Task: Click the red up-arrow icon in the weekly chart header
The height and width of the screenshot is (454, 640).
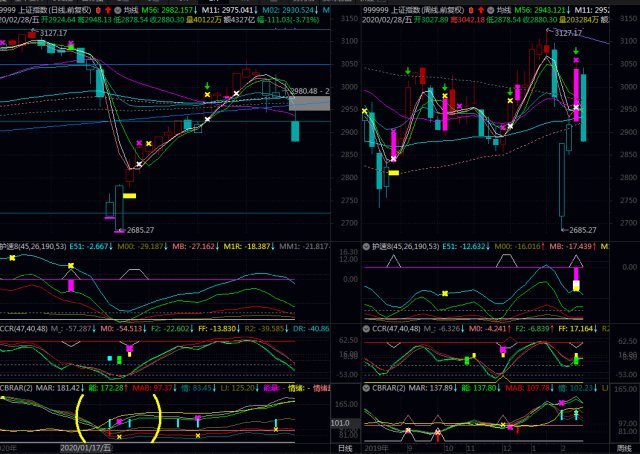Action: [x=481, y=10]
